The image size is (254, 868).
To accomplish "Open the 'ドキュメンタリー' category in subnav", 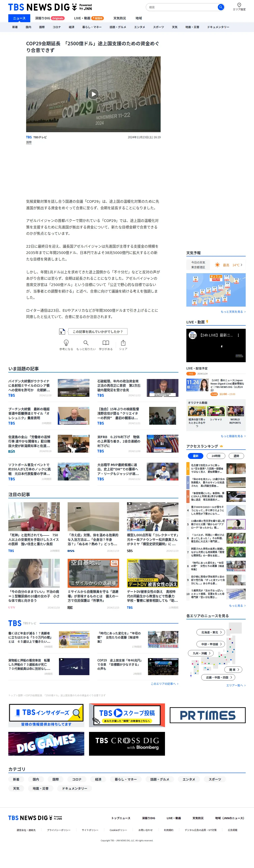I will pos(218,27).
